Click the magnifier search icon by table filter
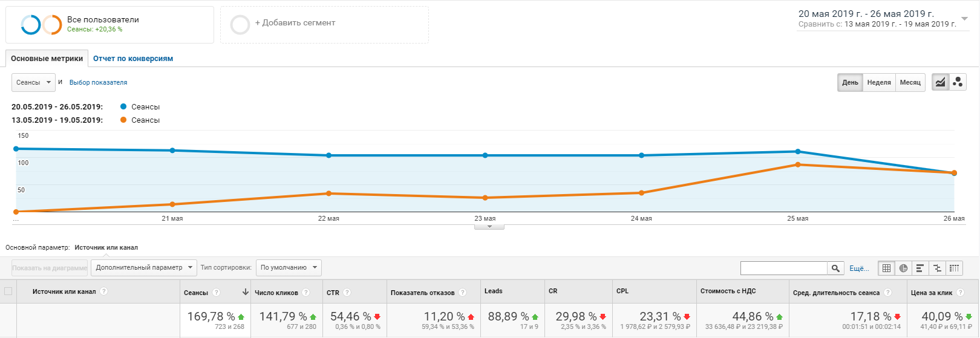The height and width of the screenshot is (338, 980). click(835, 268)
